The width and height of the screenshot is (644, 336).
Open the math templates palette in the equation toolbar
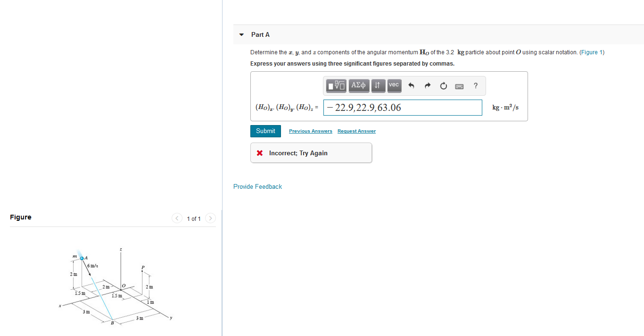coord(335,85)
